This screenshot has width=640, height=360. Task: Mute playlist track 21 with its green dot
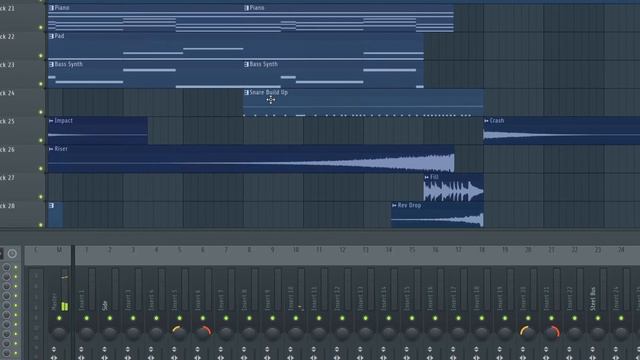pos(40,27)
